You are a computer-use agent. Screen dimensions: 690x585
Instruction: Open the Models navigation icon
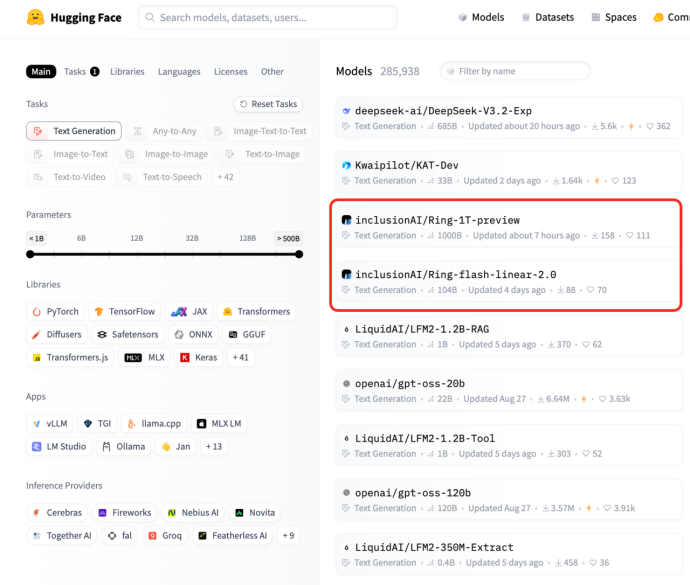463,17
